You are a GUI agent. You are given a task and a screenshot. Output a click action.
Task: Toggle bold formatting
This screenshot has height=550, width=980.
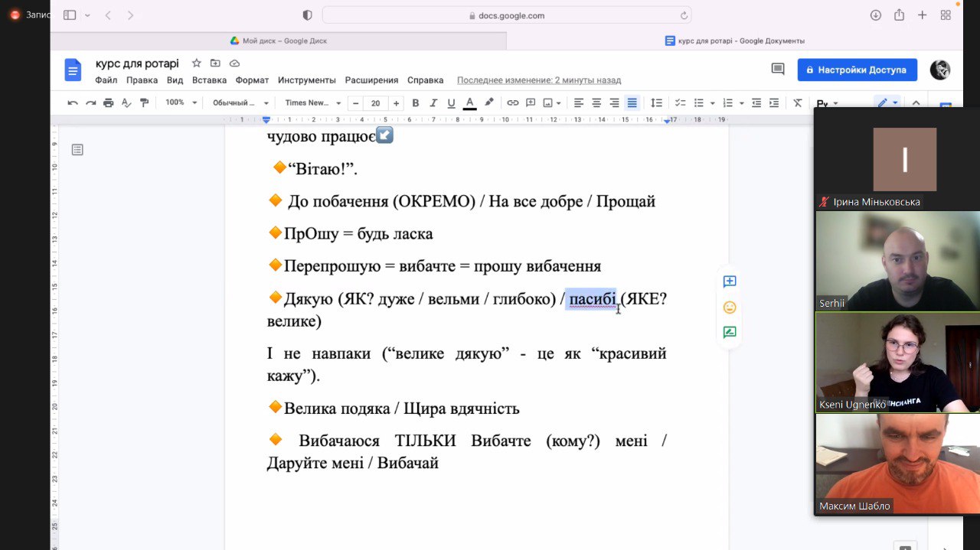416,103
